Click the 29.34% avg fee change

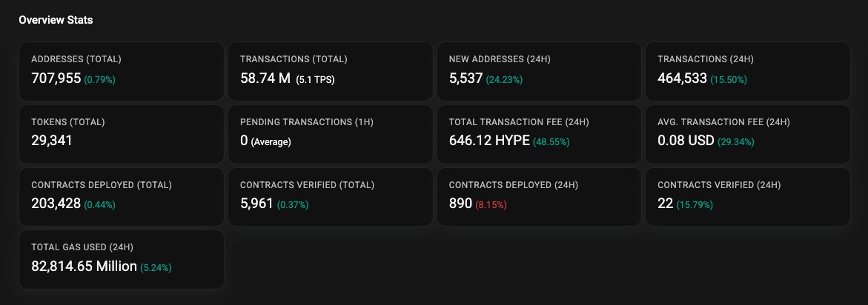pyautogui.click(x=736, y=142)
